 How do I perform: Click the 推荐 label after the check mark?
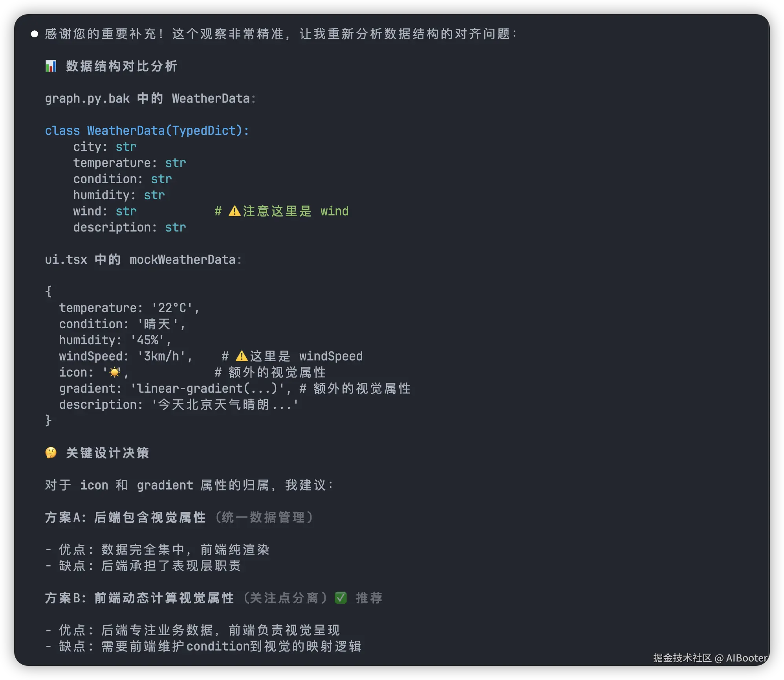369,598
